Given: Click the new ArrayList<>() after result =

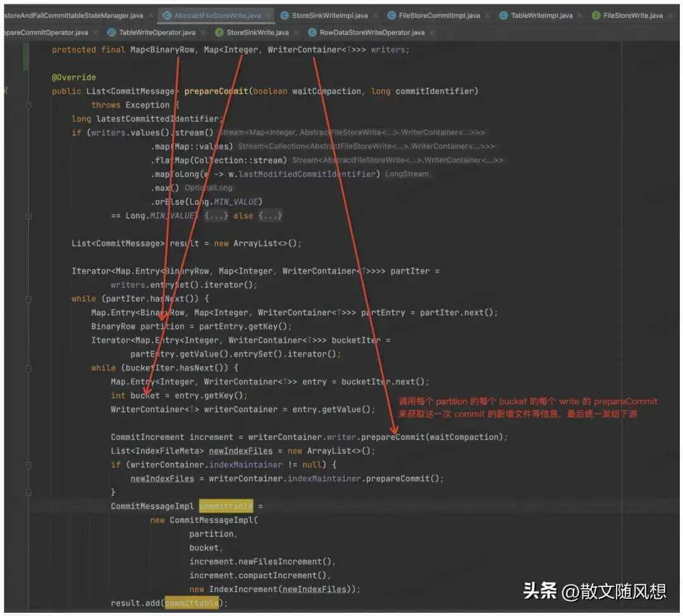Looking at the screenshot, I should click(x=255, y=243).
